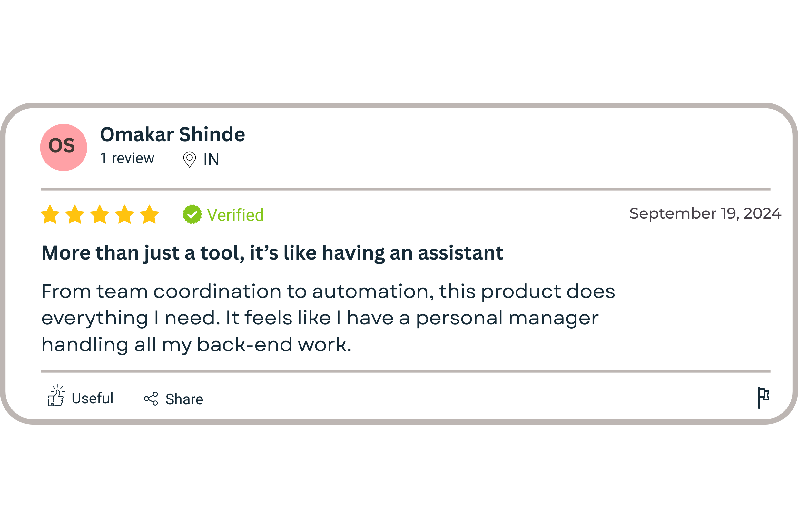Screen dimensions: 798x532
Task: Click the Useful button label
Action: click(92, 398)
